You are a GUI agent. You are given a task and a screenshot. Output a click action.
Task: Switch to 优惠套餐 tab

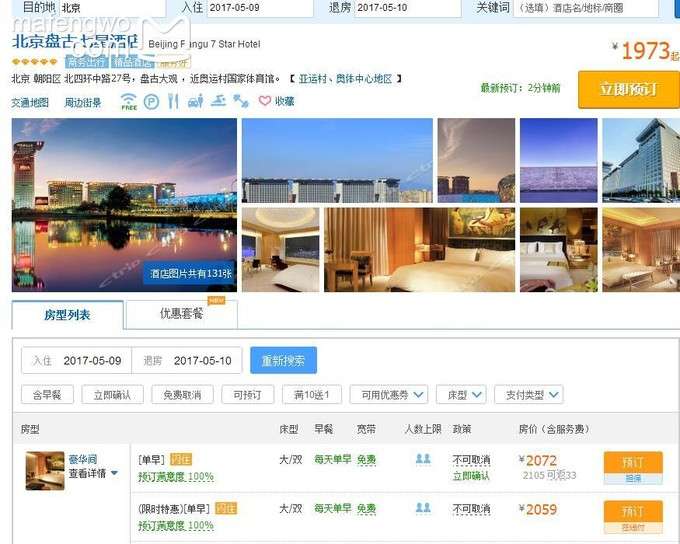181,314
